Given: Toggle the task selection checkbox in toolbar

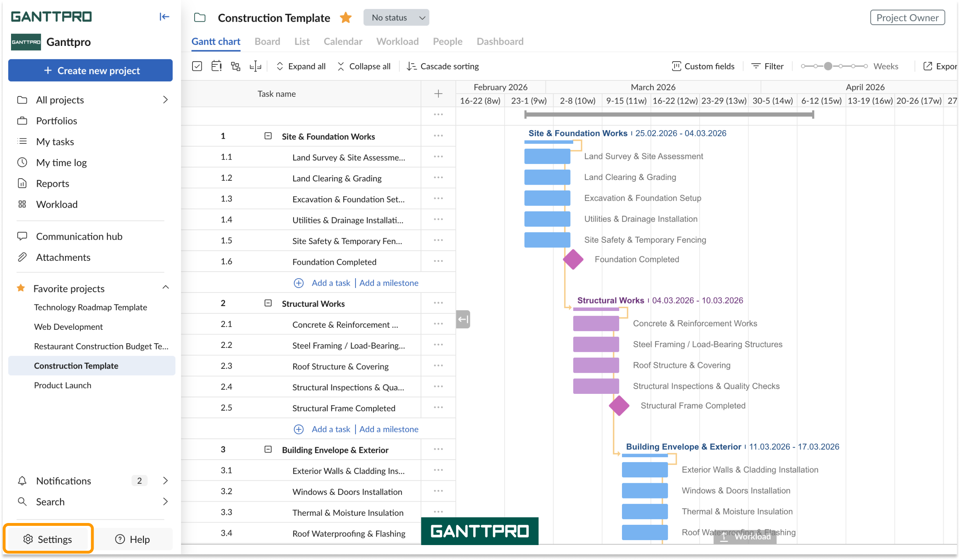Looking at the screenshot, I should coord(197,66).
